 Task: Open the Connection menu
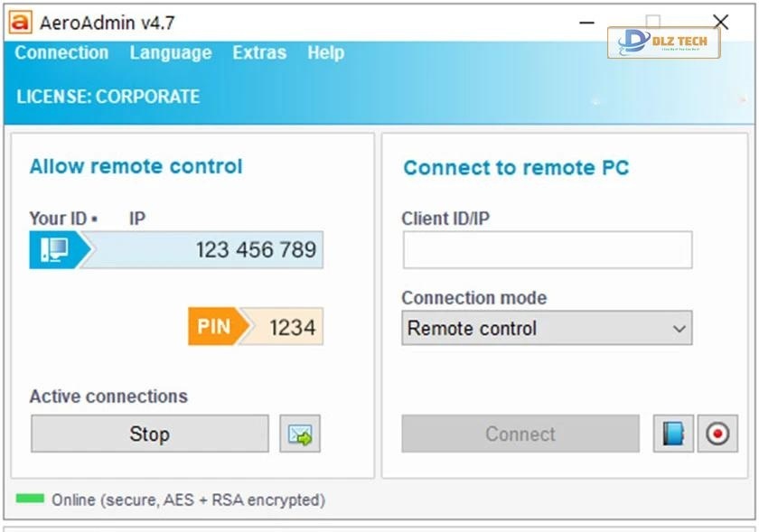[x=61, y=53]
